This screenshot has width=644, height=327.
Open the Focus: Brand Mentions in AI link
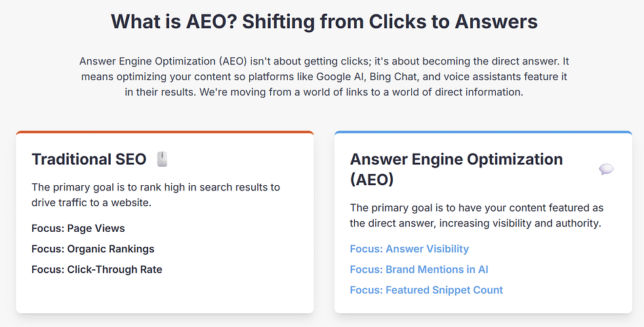pos(419,269)
